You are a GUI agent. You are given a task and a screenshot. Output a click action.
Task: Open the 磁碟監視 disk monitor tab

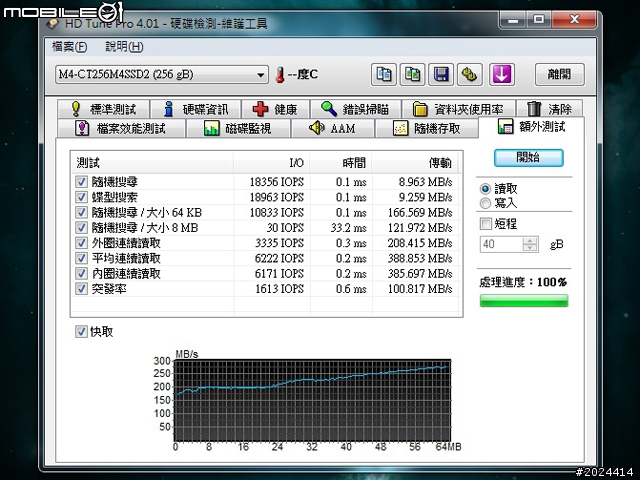click(x=238, y=128)
